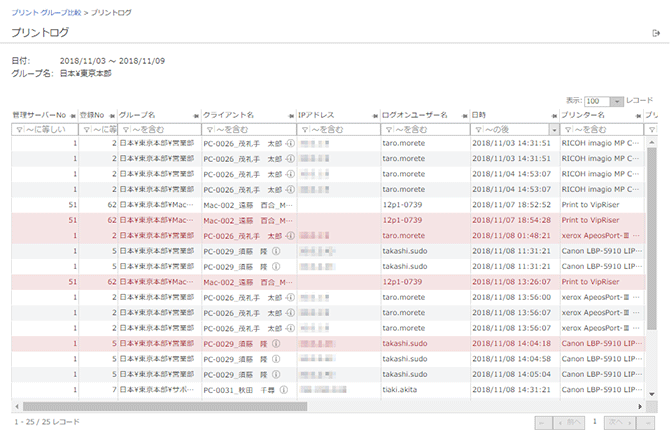Click filter funnel icon in プリンター名 filter
The width and height of the screenshot is (670, 431).
coord(567,130)
